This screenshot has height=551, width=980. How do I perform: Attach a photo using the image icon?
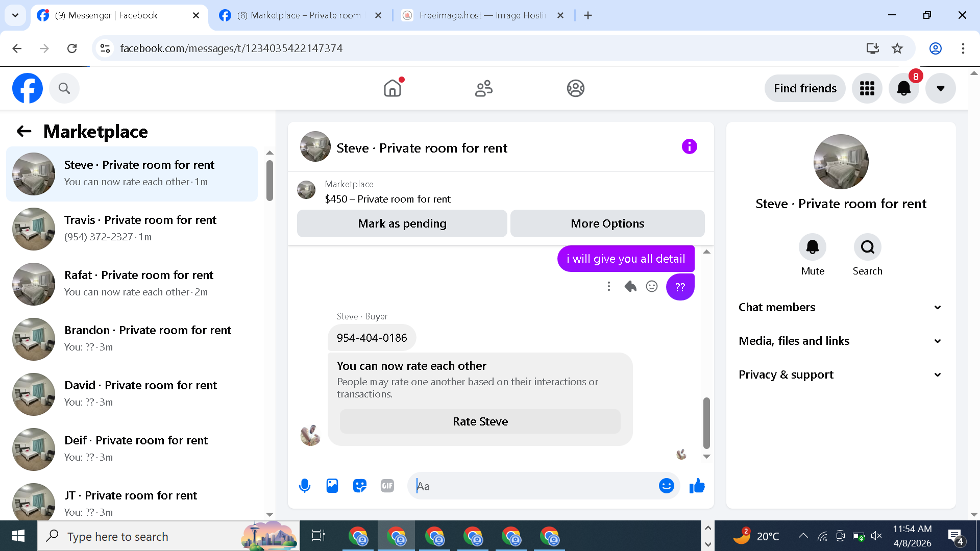(332, 486)
